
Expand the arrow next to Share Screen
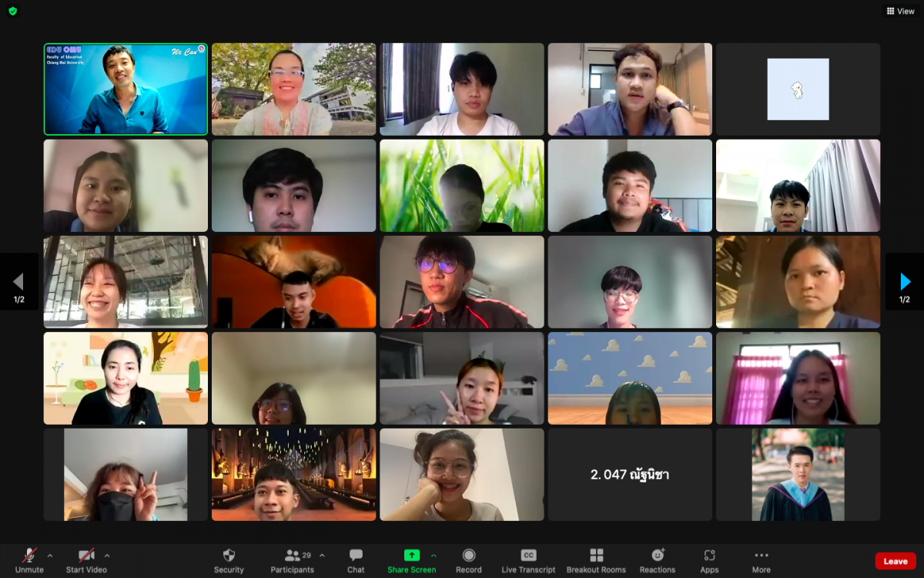coord(434,555)
